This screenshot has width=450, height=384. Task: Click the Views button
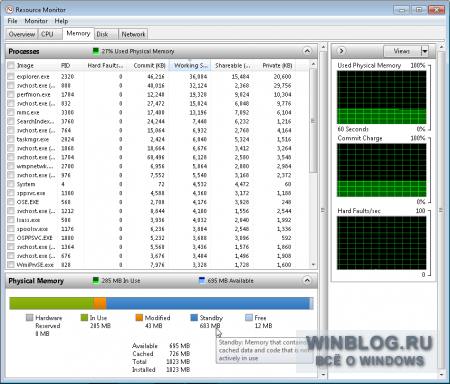pos(402,51)
